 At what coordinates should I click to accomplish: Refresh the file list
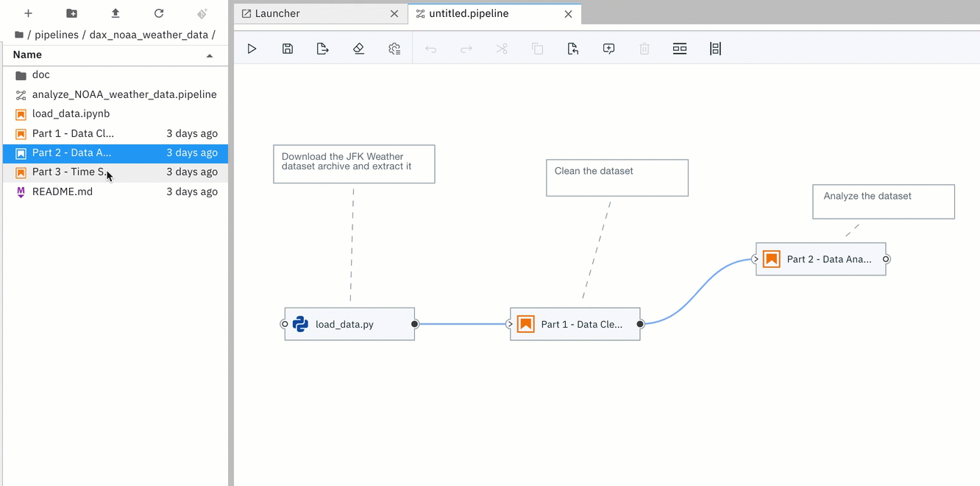point(159,13)
